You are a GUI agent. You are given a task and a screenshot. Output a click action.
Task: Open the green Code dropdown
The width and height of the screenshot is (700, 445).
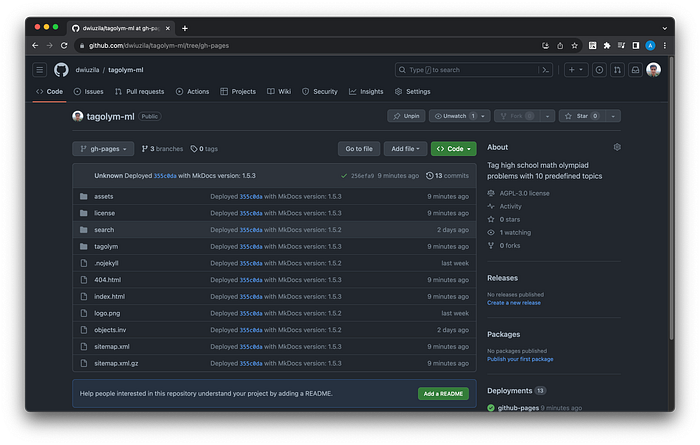[454, 149]
